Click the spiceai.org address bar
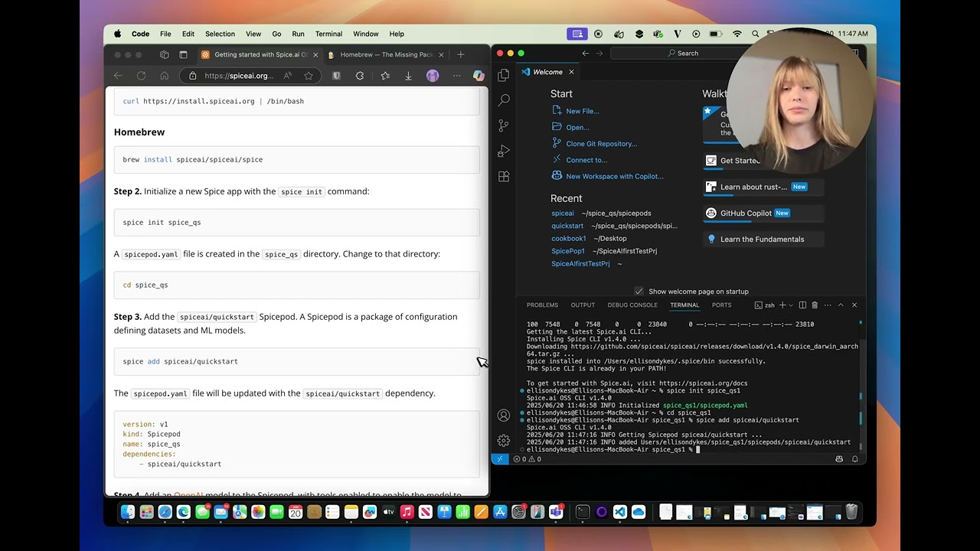The width and height of the screenshot is (980, 551). [x=237, y=76]
